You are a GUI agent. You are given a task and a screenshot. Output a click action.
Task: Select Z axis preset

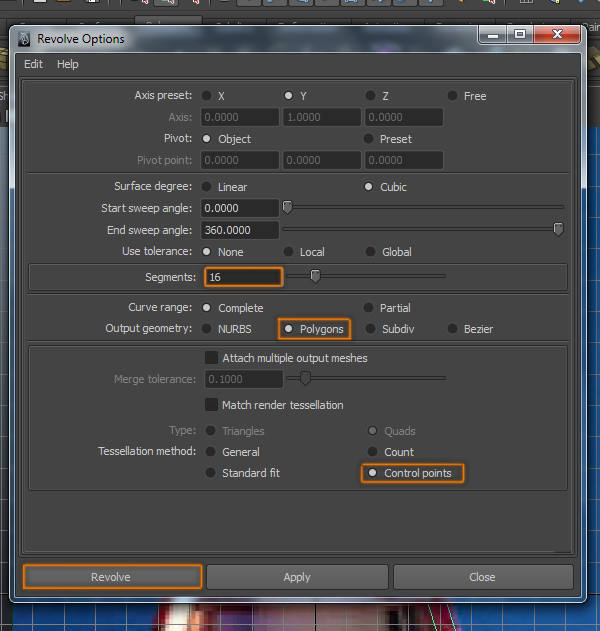371,96
